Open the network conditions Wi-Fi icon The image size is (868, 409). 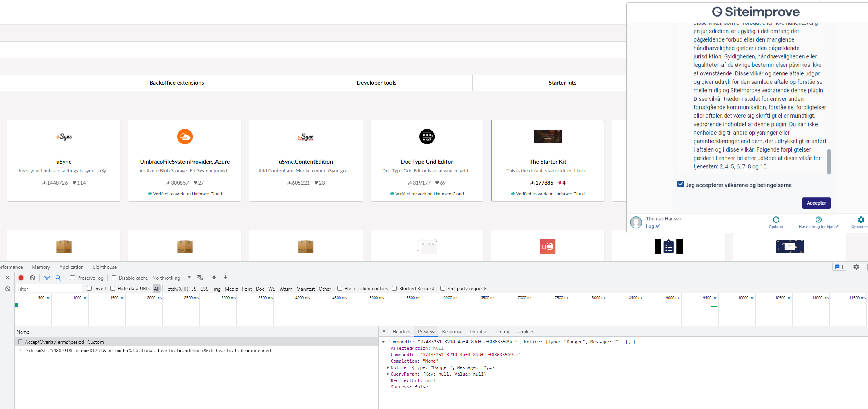pyautogui.click(x=199, y=278)
